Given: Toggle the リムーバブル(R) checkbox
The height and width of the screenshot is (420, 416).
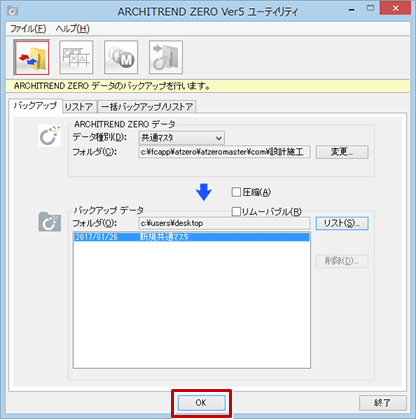Looking at the screenshot, I should [x=236, y=212].
